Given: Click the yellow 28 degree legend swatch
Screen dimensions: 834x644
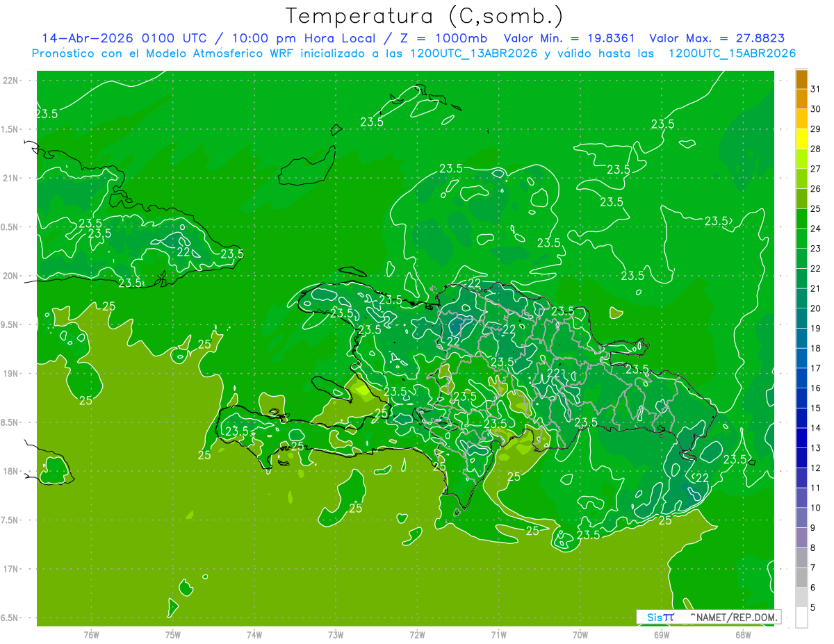Looking at the screenshot, I should coord(801,139).
